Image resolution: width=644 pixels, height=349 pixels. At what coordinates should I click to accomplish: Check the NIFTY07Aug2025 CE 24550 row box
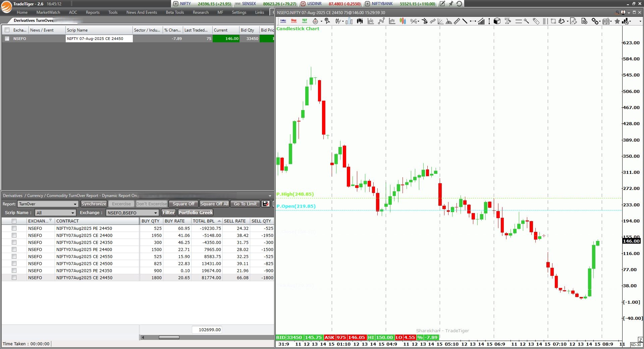[14, 256]
